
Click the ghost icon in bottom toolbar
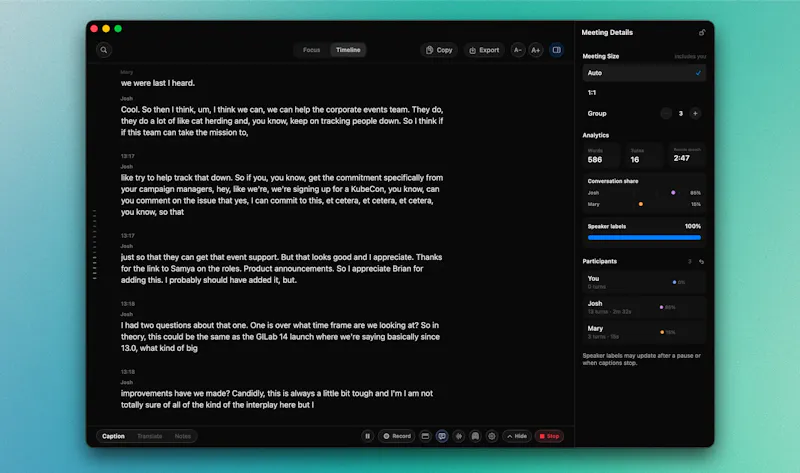click(475, 436)
